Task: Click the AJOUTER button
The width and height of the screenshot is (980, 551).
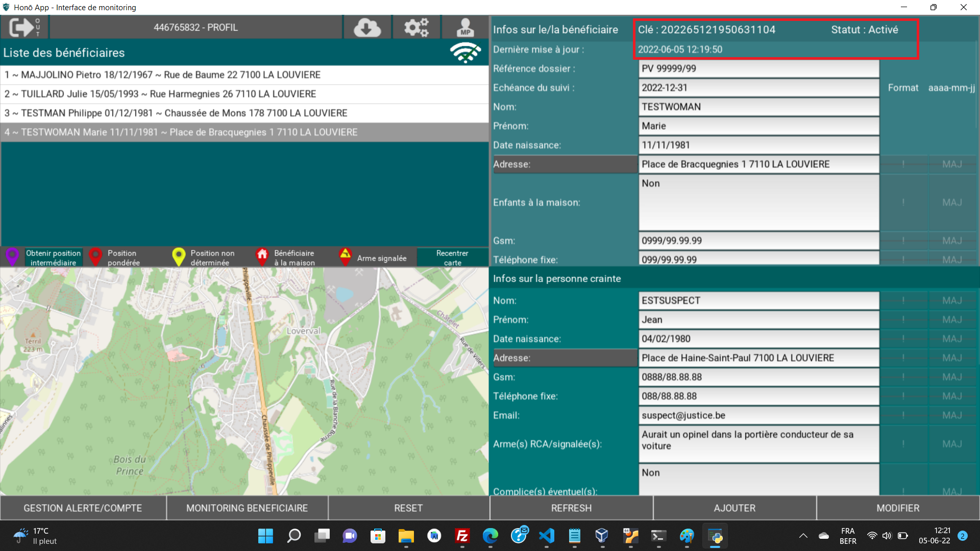Action: tap(734, 508)
